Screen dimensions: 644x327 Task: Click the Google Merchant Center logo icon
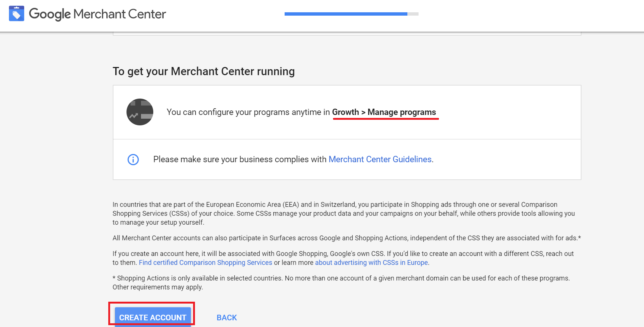coord(16,14)
